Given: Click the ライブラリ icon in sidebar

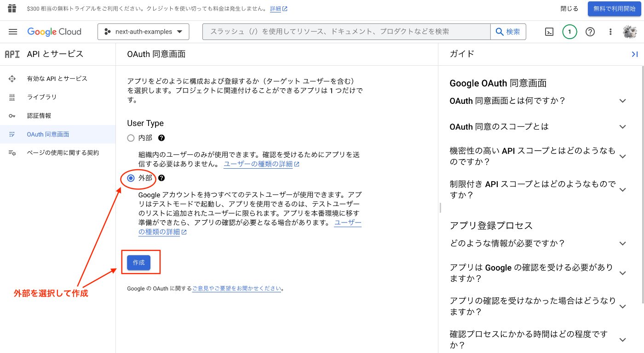Looking at the screenshot, I should [12, 97].
